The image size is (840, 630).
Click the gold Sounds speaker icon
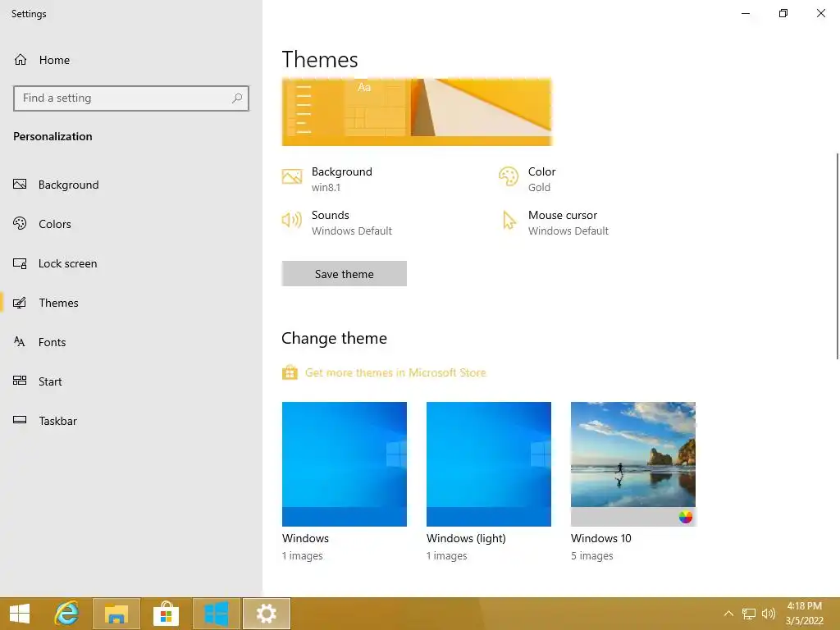(x=292, y=220)
